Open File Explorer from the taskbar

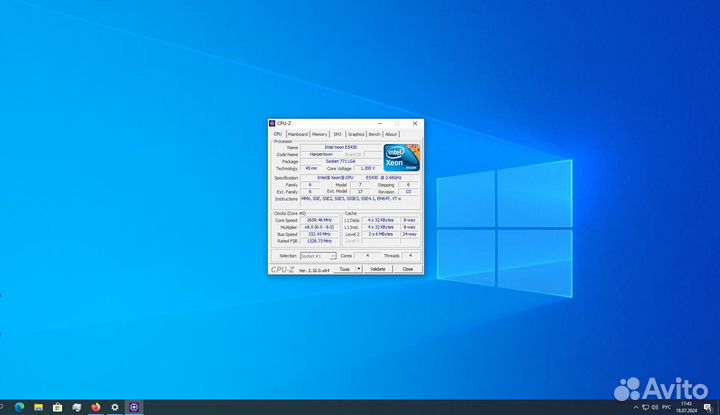(x=39, y=408)
